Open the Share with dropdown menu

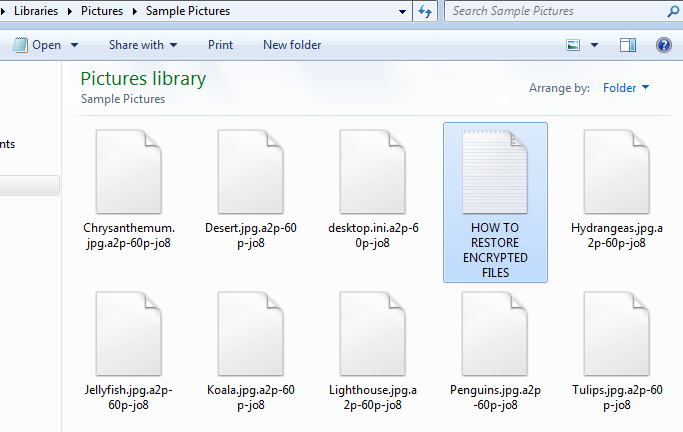click(x=143, y=45)
